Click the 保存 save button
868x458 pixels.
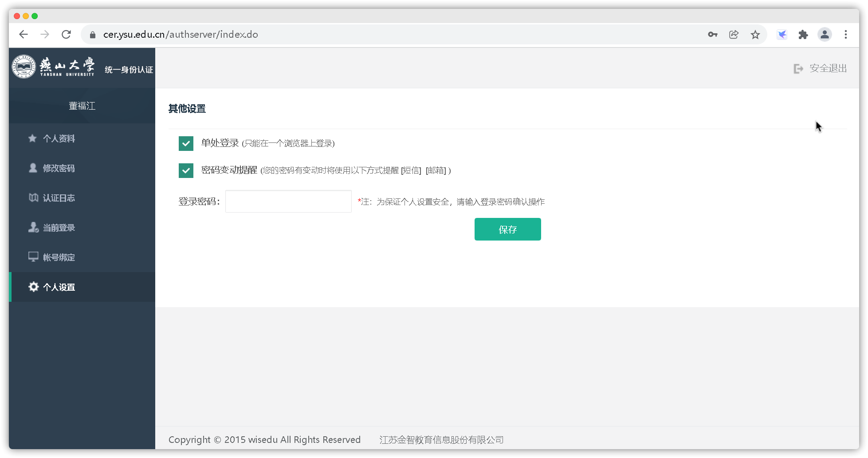(x=507, y=229)
